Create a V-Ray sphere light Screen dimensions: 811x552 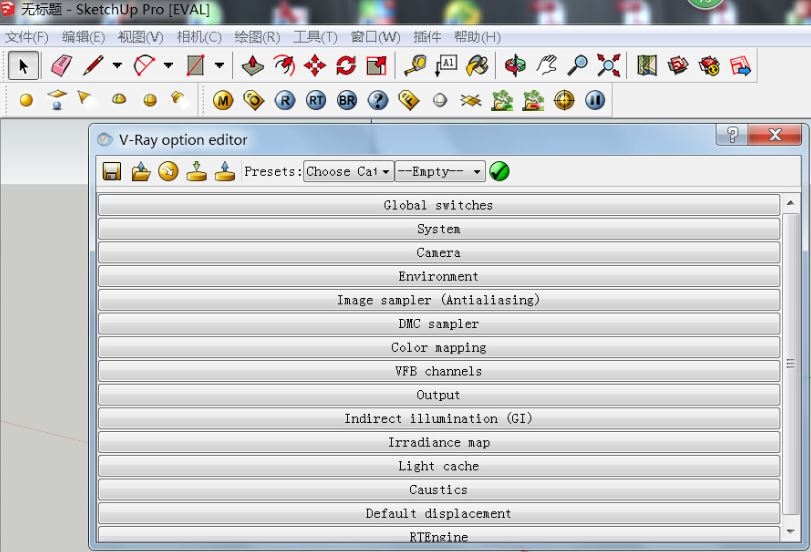coord(150,100)
